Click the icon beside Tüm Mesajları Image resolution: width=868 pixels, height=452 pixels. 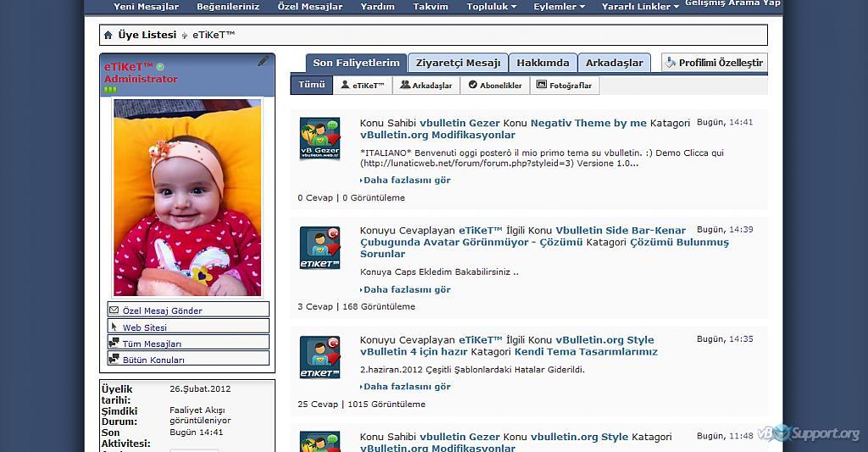114,343
